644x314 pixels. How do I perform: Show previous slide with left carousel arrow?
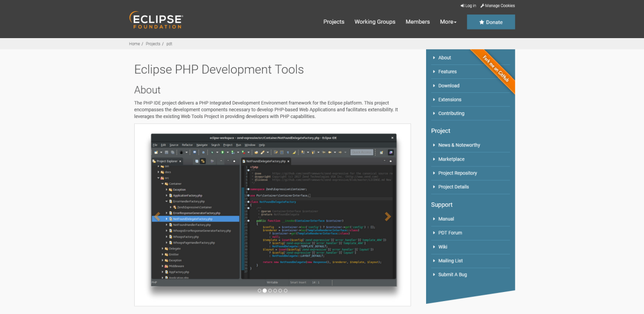(157, 216)
